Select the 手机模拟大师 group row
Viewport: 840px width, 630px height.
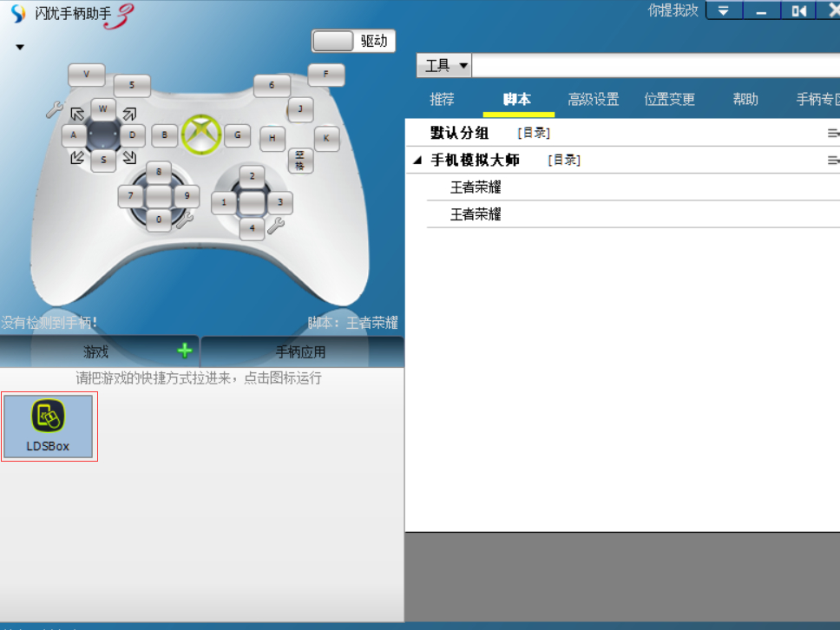coord(622,161)
